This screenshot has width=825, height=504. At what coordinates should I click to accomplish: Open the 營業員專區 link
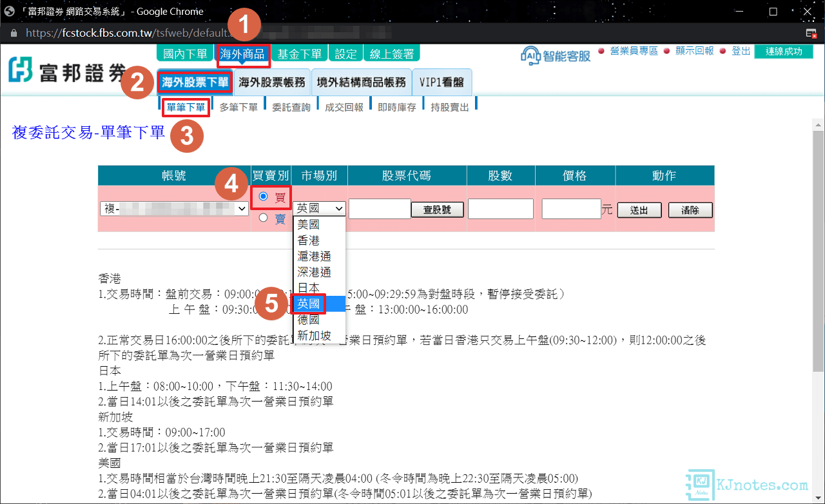pos(634,51)
